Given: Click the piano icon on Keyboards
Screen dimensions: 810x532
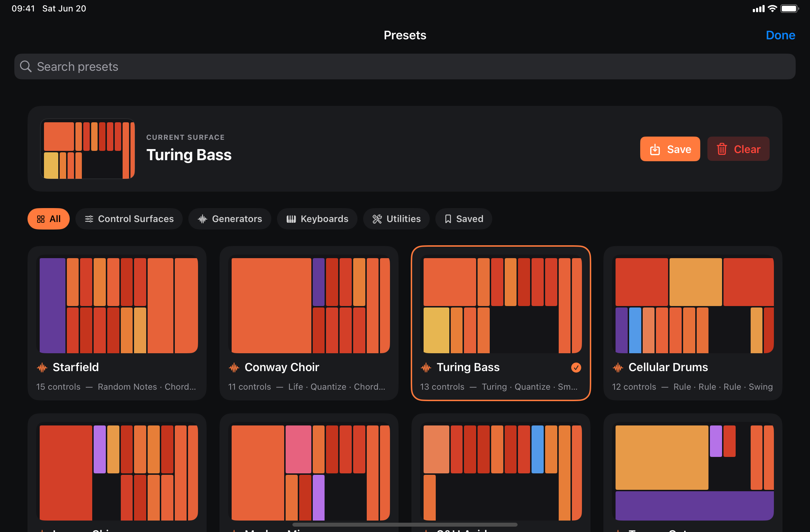Looking at the screenshot, I should pyautogui.click(x=291, y=219).
